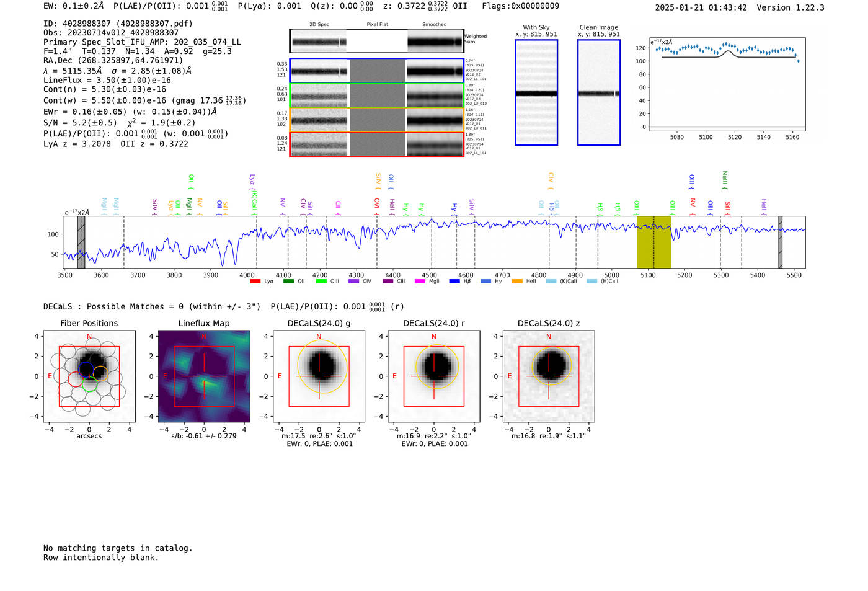The width and height of the screenshot is (868, 591).
Task: Click the Flags:0x00000009 header text
Action: pyautogui.click(x=520, y=6)
